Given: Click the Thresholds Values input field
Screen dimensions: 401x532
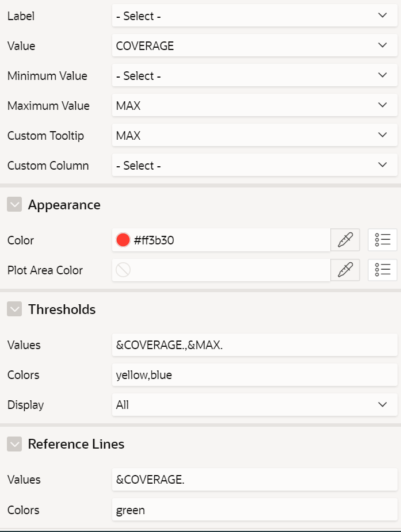Looking at the screenshot, I should [254, 345].
